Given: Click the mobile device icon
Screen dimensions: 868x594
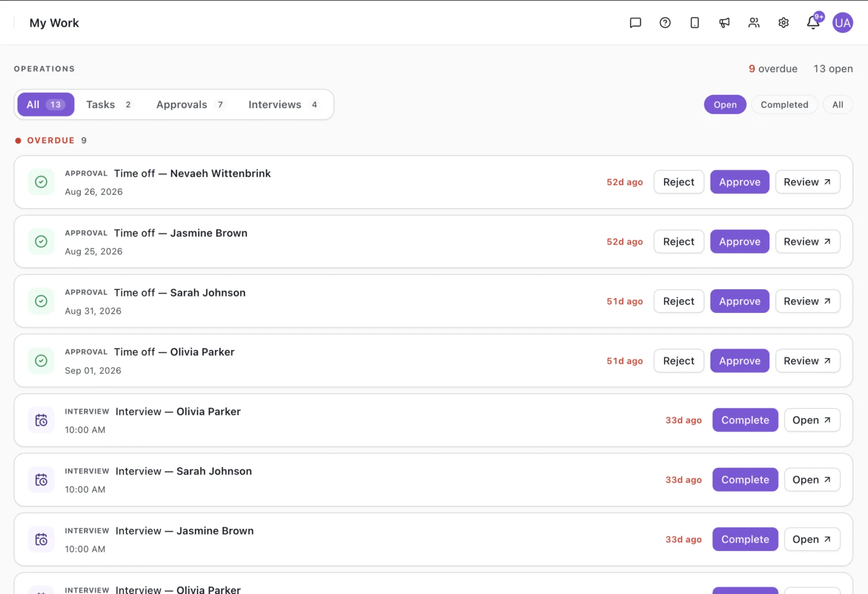Looking at the screenshot, I should point(694,23).
